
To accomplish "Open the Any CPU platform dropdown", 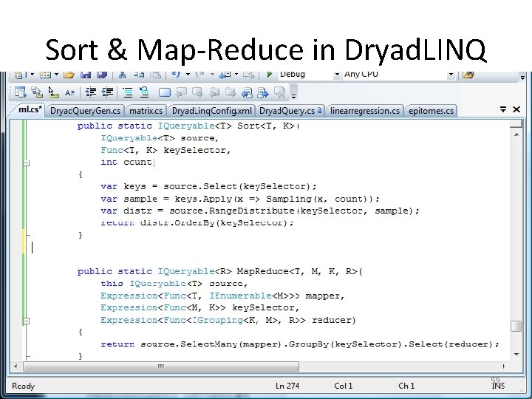I will click(x=451, y=75).
